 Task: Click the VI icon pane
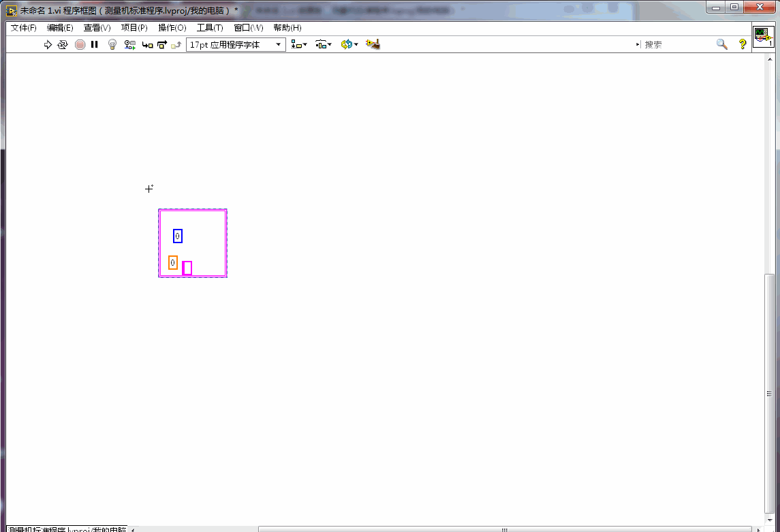763,37
